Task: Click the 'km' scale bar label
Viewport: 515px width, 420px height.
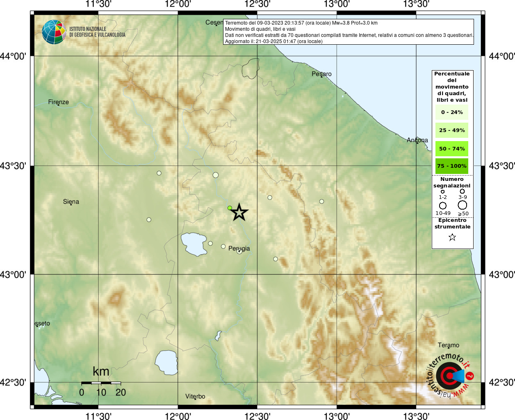Action: (101, 372)
